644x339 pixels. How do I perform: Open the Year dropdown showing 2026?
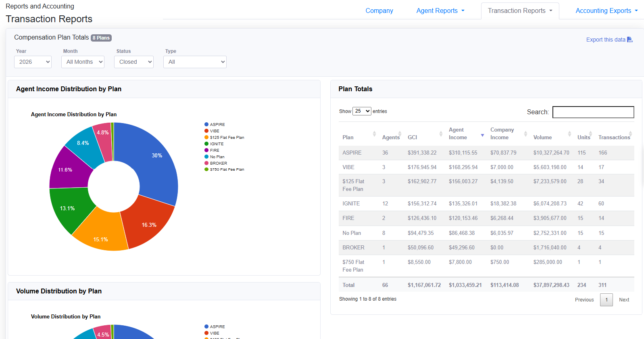33,62
